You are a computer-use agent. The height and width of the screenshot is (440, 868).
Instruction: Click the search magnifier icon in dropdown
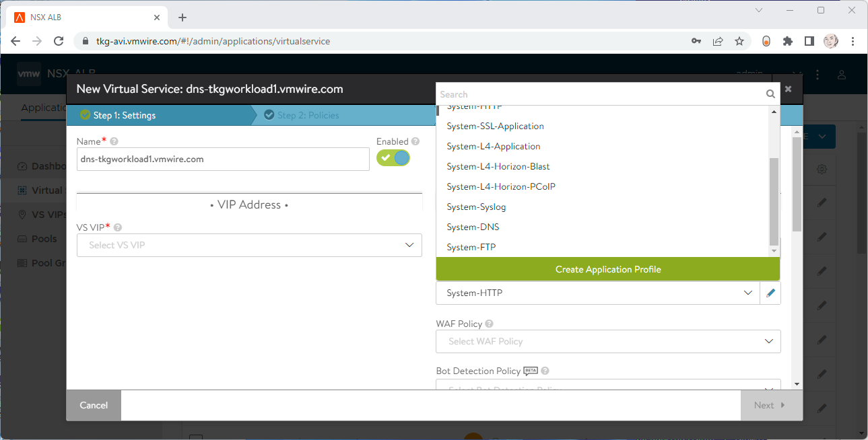pos(770,95)
